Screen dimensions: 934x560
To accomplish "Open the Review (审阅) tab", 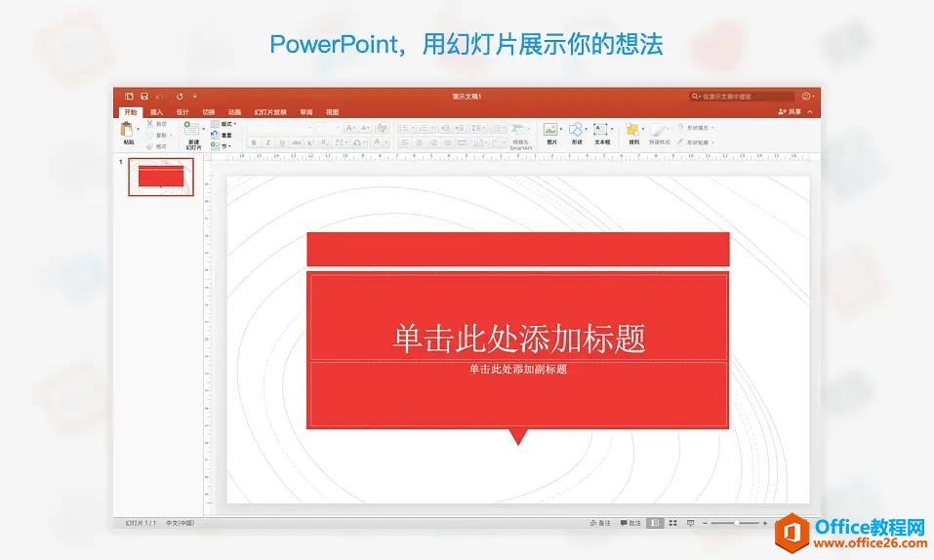I will [x=306, y=112].
